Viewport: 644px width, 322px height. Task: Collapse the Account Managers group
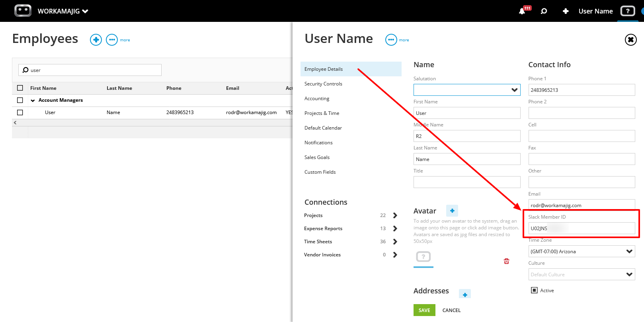(33, 101)
